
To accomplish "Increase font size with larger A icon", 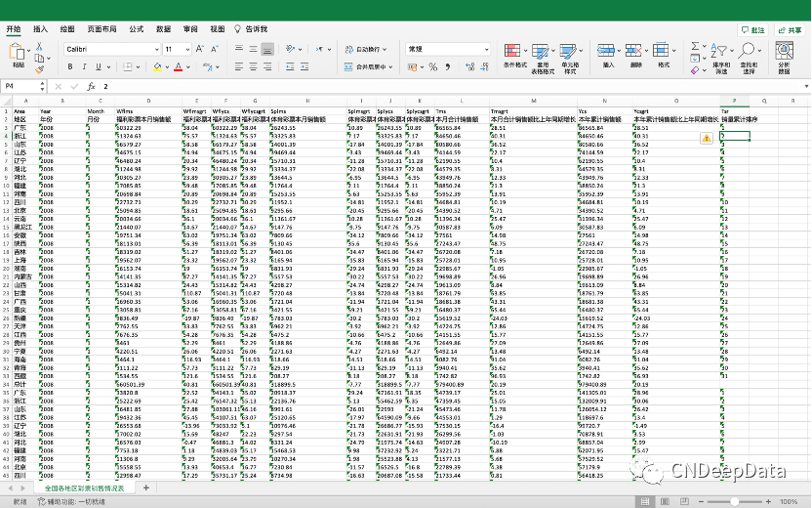I will (x=200, y=49).
